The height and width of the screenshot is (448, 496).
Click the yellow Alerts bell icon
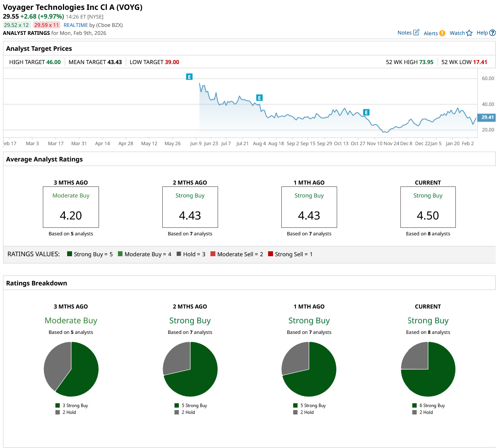pos(442,33)
